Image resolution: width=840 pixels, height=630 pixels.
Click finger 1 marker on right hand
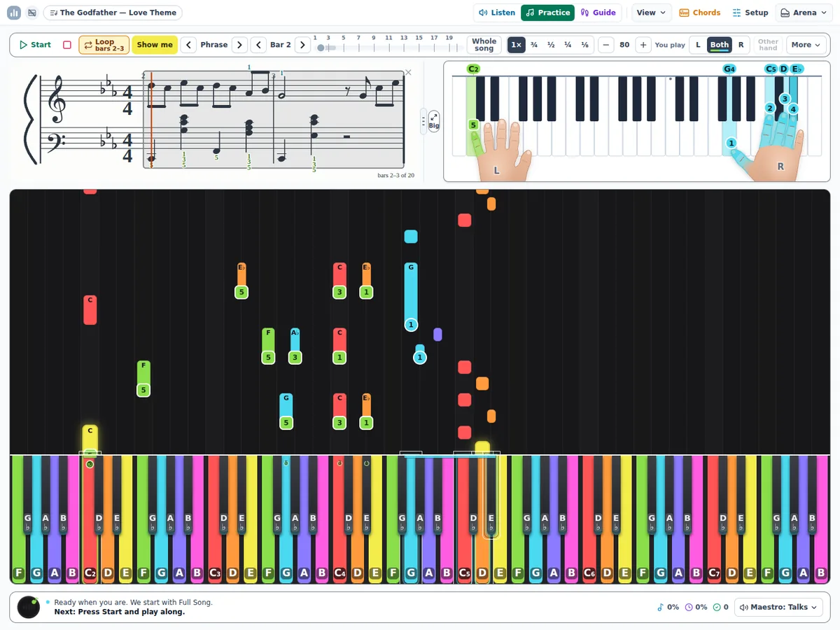(x=731, y=143)
